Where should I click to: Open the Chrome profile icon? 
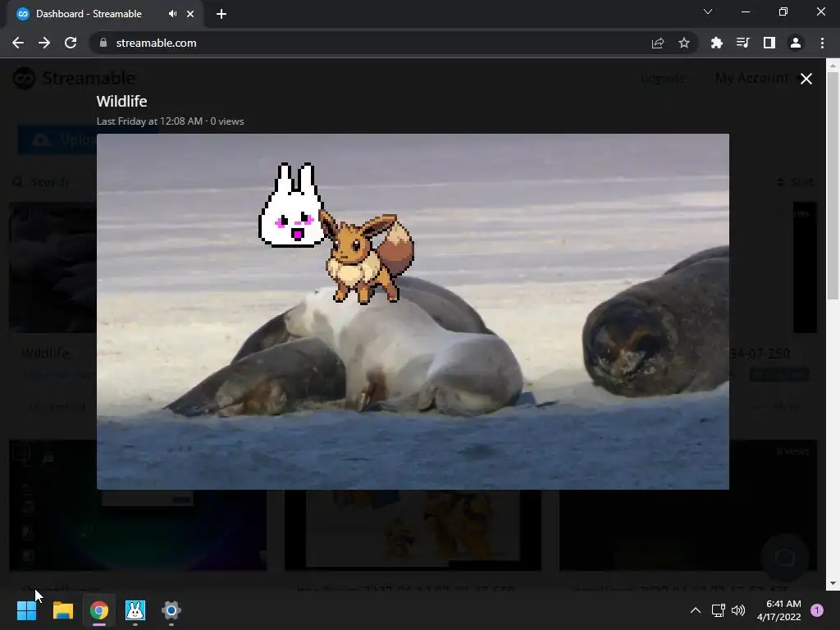pyautogui.click(x=796, y=43)
